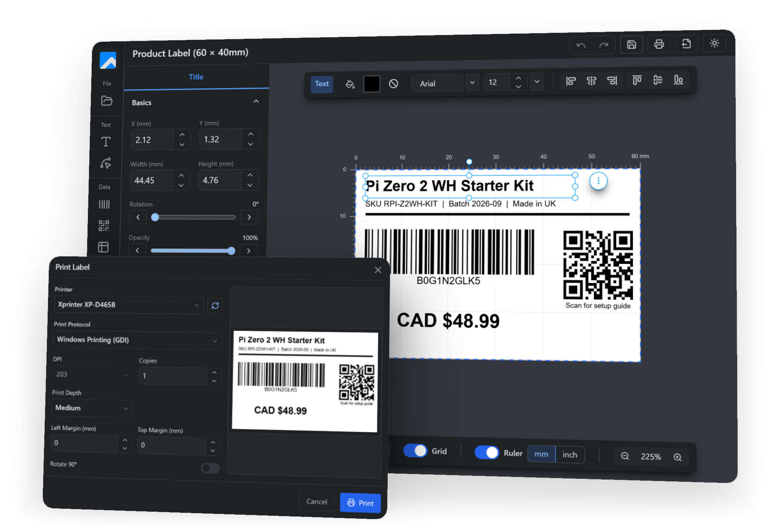The width and height of the screenshot is (776, 532).
Task: Align objects to the bottom edge
Action: (x=678, y=79)
